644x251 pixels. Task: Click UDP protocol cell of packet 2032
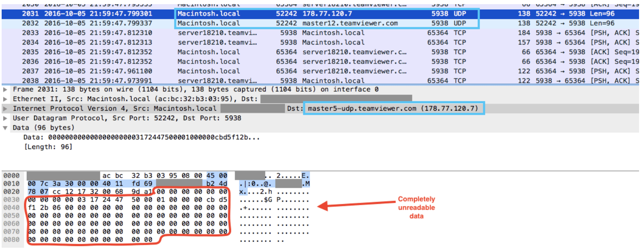[x=460, y=23]
